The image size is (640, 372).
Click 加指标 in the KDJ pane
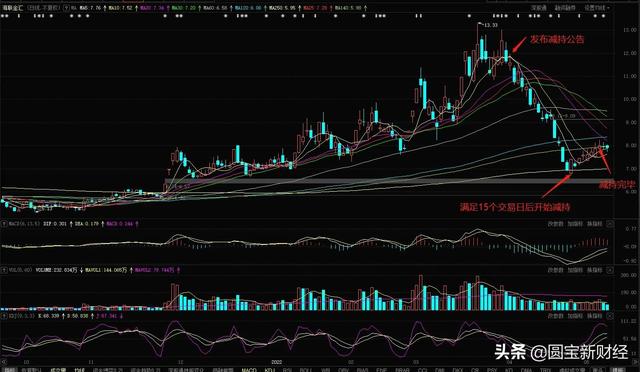(x=575, y=316)
